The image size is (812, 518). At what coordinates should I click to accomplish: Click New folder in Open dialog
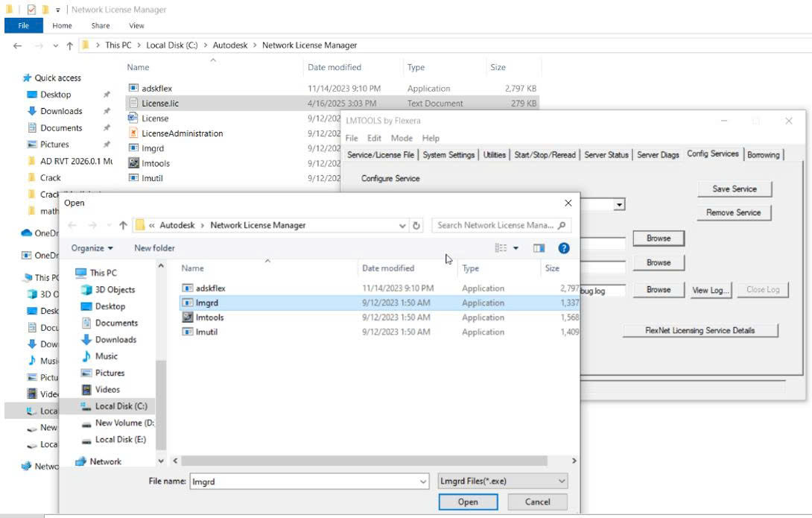coord(154,248)
